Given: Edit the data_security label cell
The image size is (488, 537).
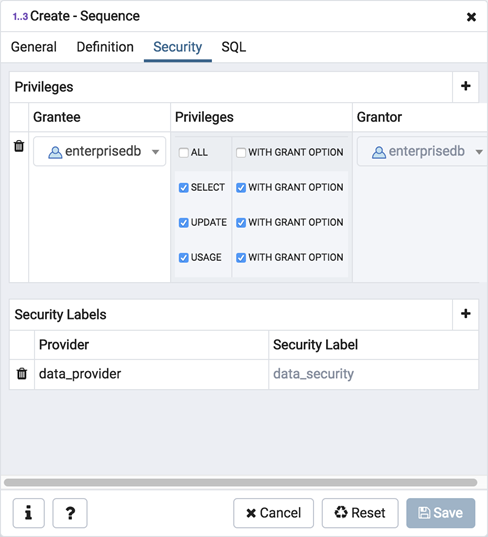Looking at the screenshot, I should click(x=373, y=374).
